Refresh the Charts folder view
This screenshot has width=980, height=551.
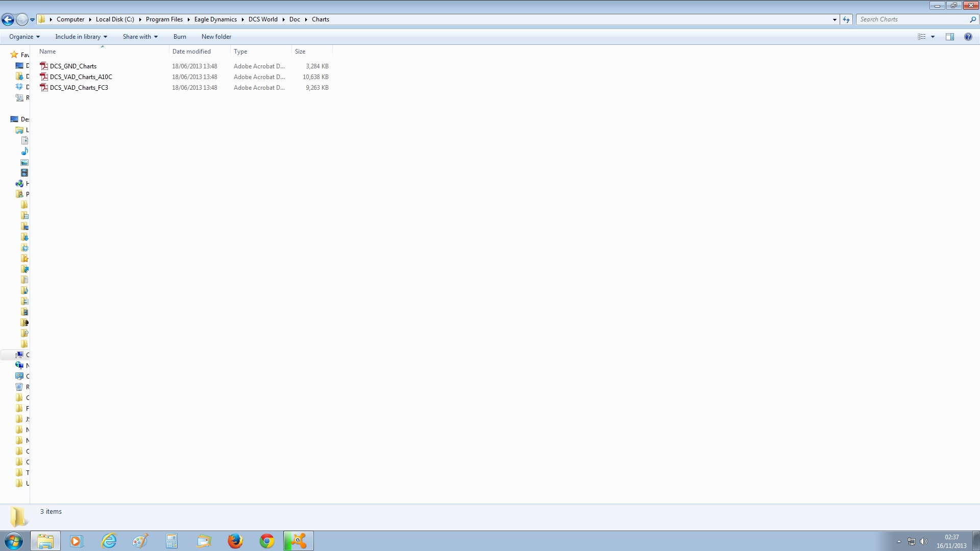tap(846, 19)
